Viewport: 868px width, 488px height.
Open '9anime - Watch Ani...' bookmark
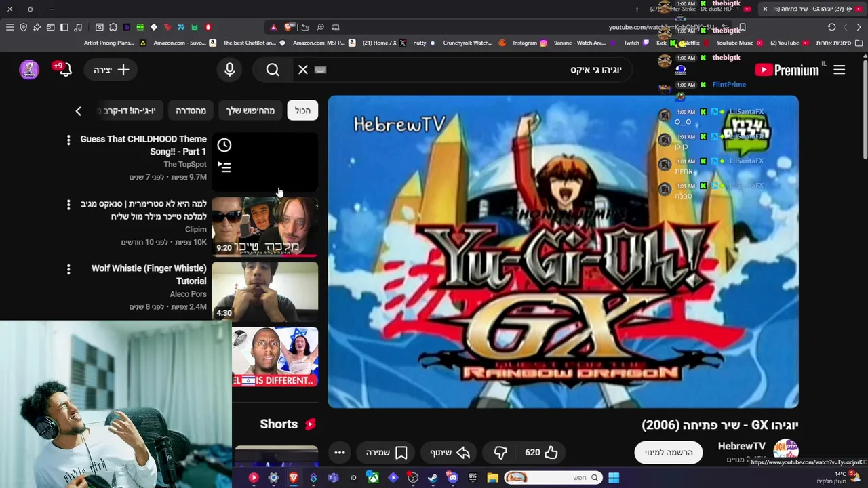[585, 43]
